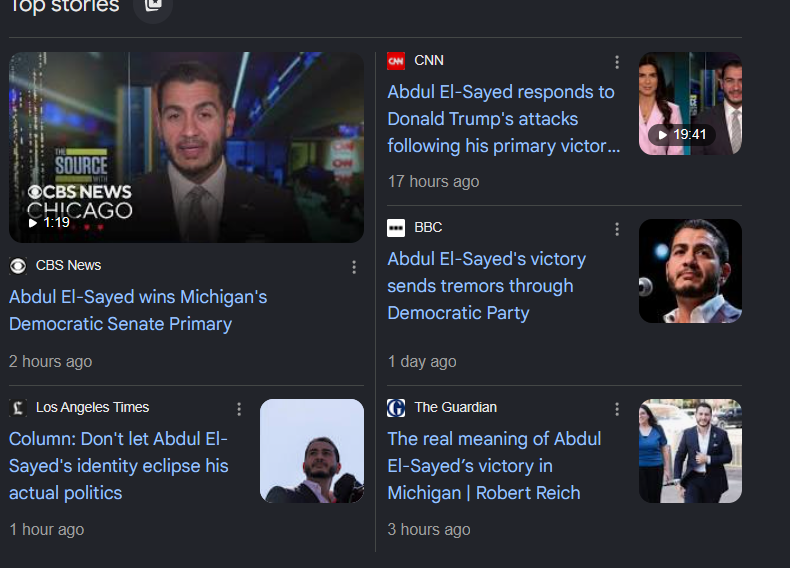
Task: Open more options for Los Angeles Times story
Action: tap(239, 409)
